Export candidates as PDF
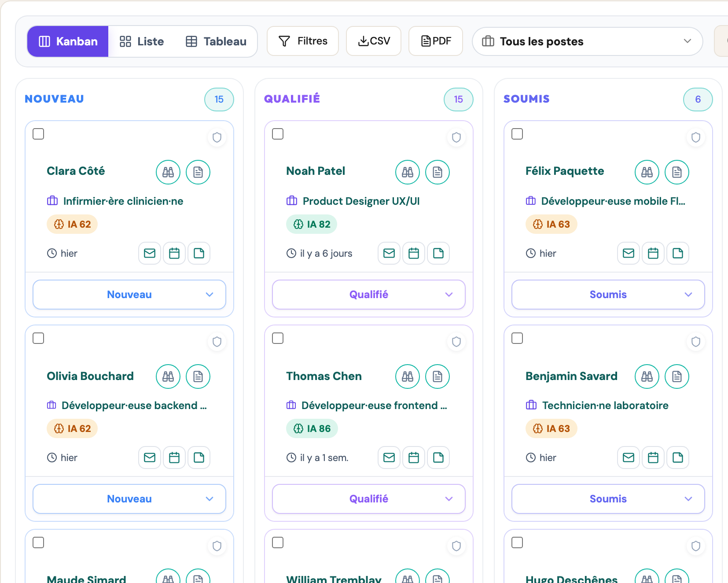The height and width of the screenshot is (583, 728). point(436,41)
